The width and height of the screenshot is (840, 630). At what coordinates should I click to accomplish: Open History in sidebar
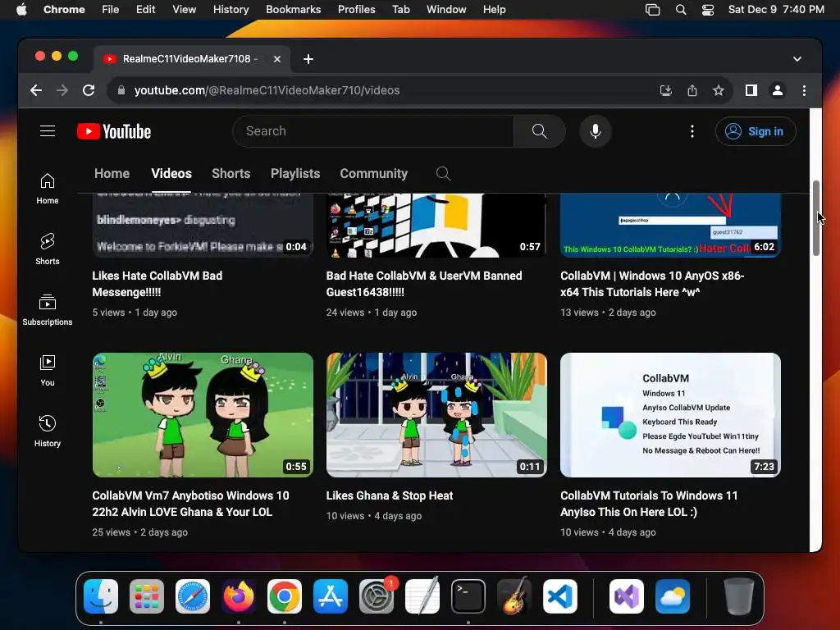(48, 431)
